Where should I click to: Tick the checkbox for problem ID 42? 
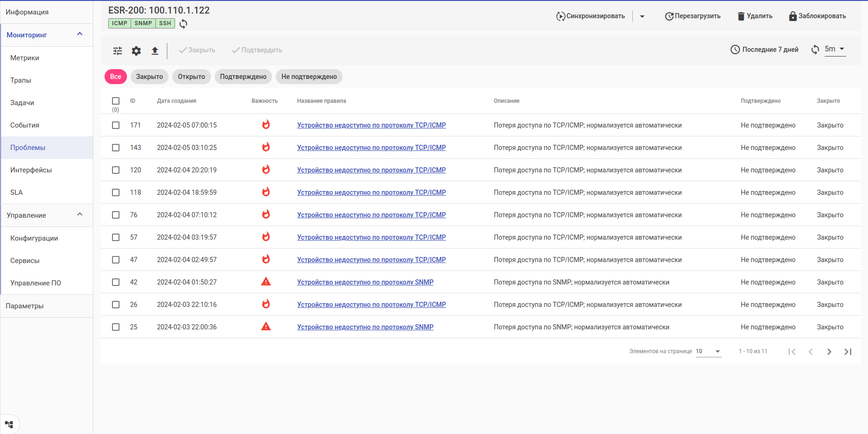[116, 282]
